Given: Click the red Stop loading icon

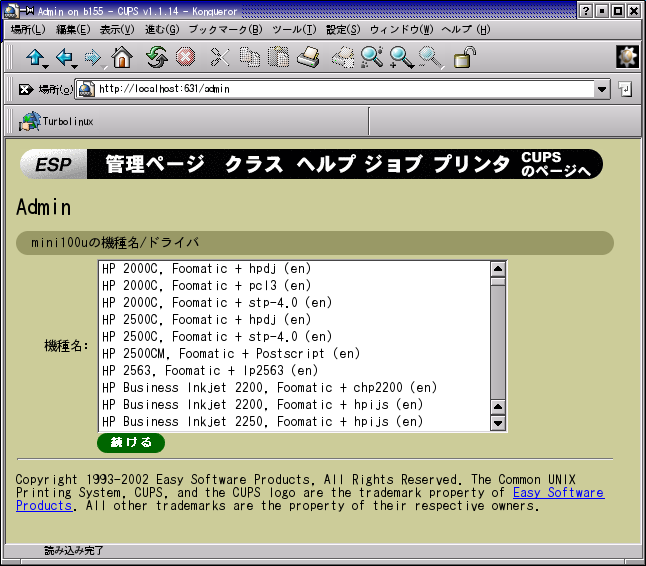Looking at the screenshot, I should (x=185, y=57).
